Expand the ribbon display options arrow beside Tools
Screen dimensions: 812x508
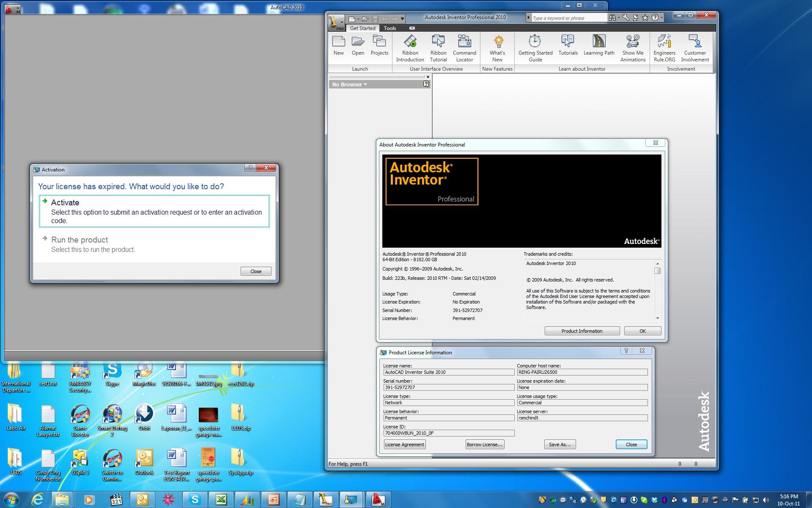(412, 28)
